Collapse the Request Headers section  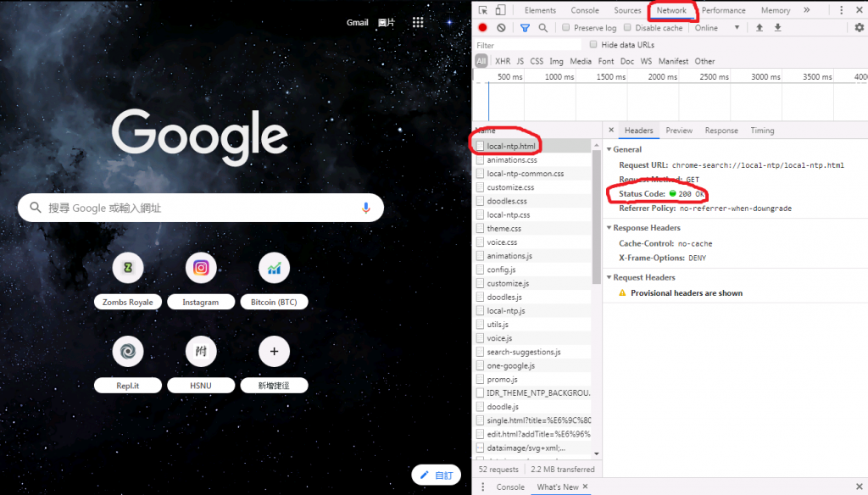click(609, 277)
